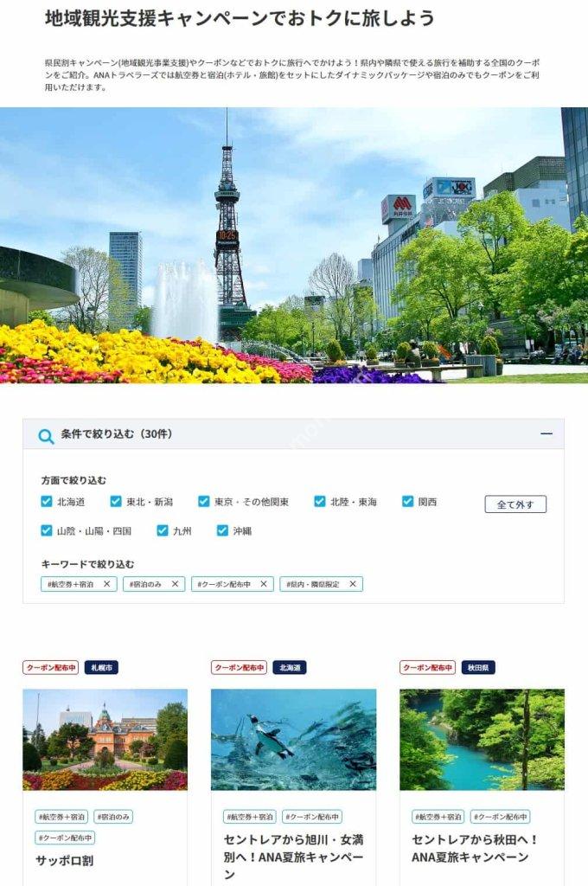Click クーポン配布中 badge beside the 北海道 badge
The image size is (588, 886).
[239, 667]
